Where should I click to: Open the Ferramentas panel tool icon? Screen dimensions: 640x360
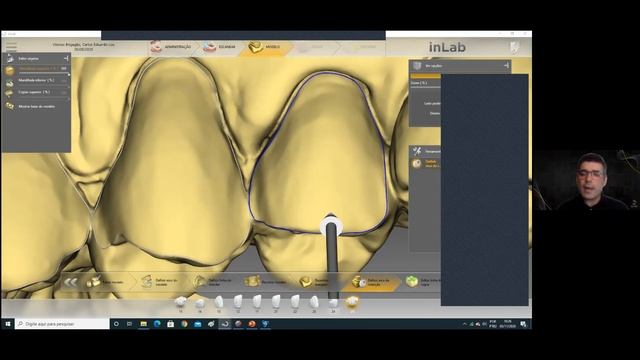click(x=417, y=151)
